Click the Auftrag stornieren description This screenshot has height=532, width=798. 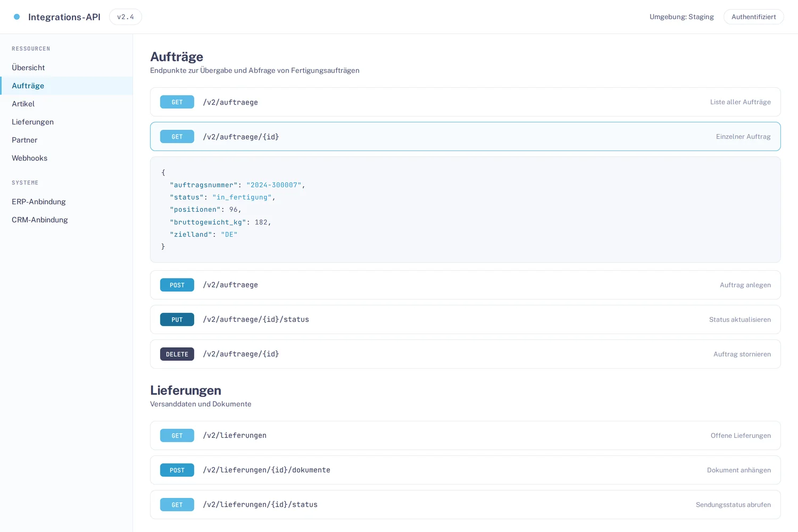(742, 354)
